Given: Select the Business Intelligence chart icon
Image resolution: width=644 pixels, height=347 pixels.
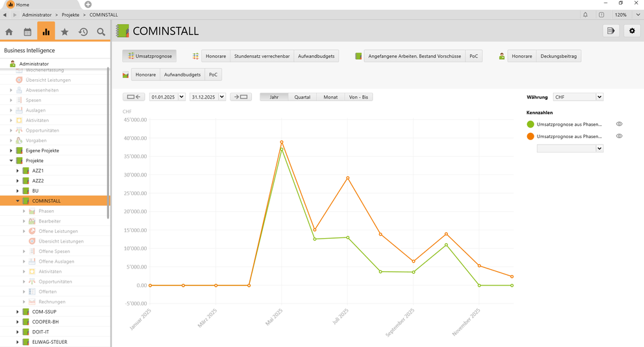Looking at the screenshot, I should coord(46,32).
